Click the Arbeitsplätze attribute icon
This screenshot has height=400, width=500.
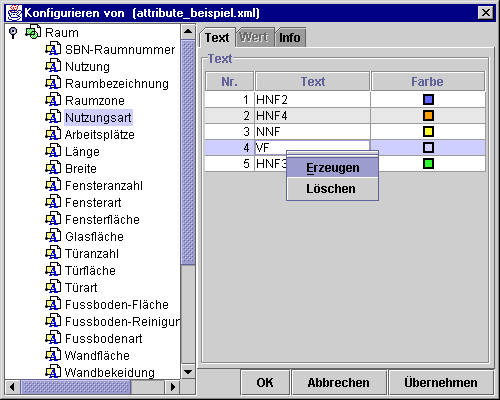pyautogui.click(x=53, y=134)
